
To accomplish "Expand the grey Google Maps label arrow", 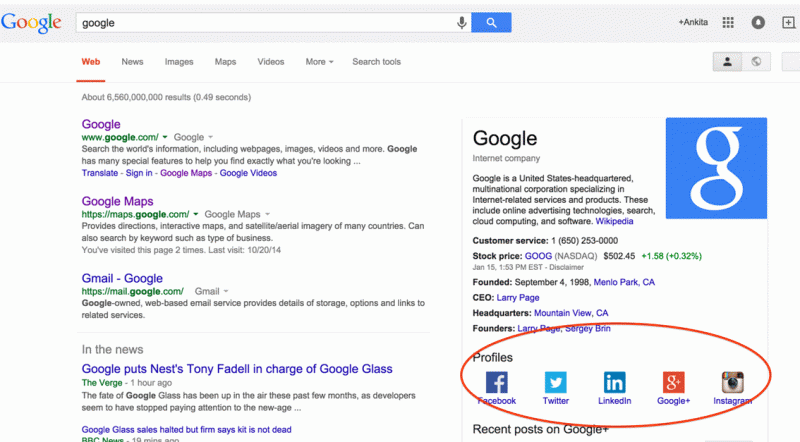I will pyautogui.click(x=267, y=214).
